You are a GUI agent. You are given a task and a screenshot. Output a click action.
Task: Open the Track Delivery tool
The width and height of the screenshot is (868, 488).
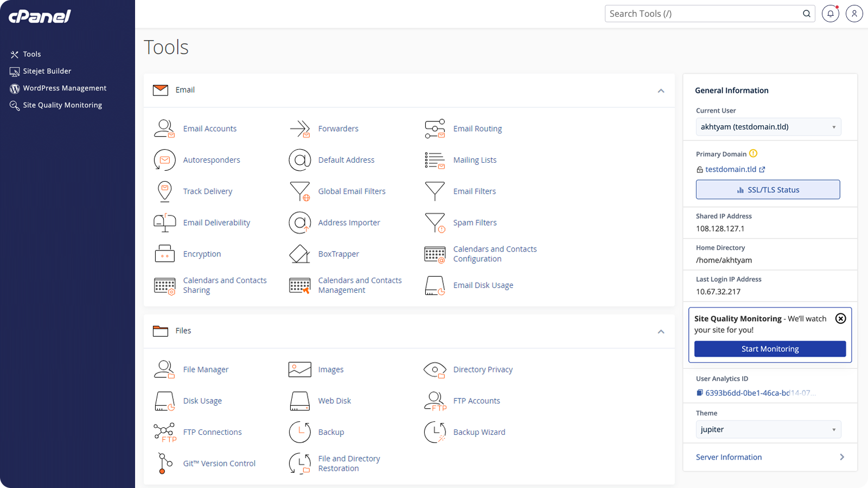point(207,191)
